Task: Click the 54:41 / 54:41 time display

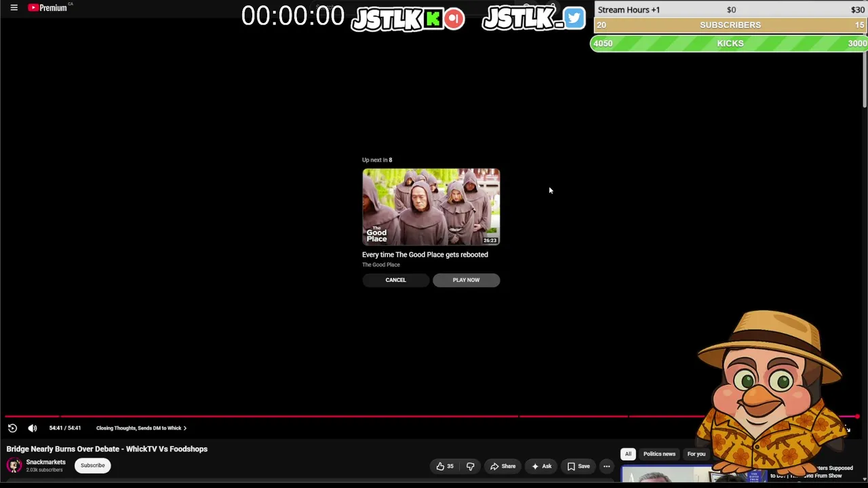Action: tap(65, 428)
